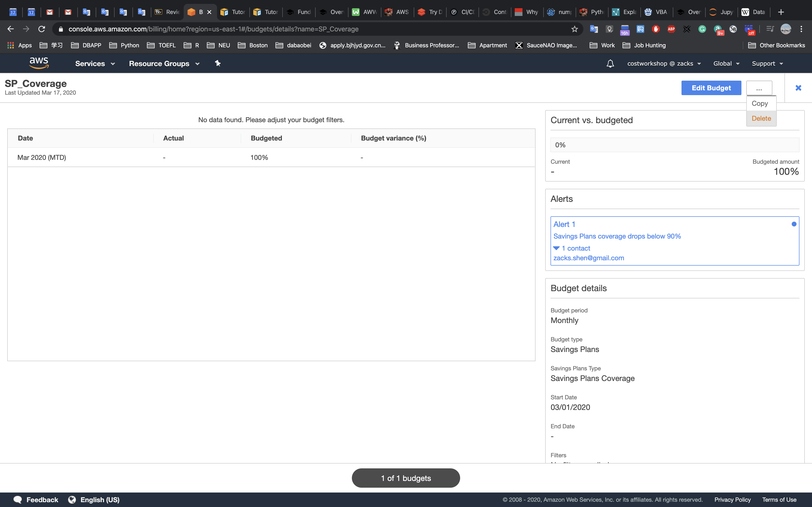Bookmark this page with the star icon
812x507 pixels.
point(574,29)
